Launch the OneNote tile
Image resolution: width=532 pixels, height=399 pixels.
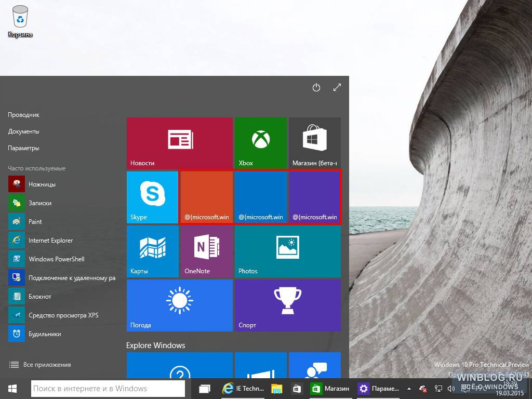point(207,251)
